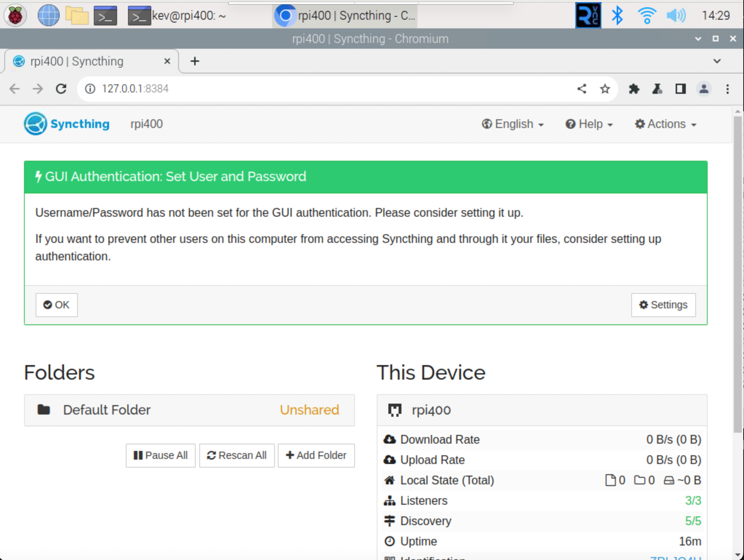
Task: Open the English language dropdown
Action: point(513,124)
